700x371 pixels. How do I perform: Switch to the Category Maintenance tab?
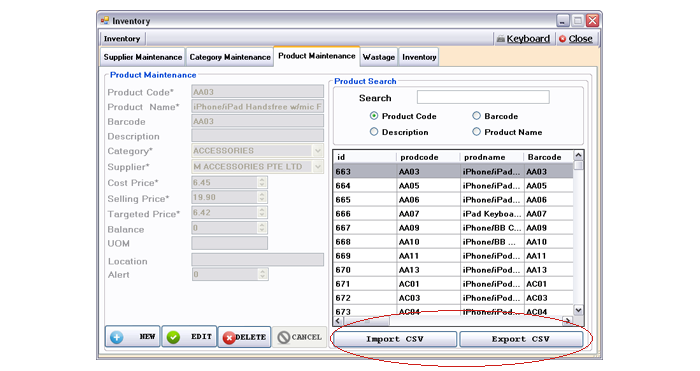click(x=230, y=57)
